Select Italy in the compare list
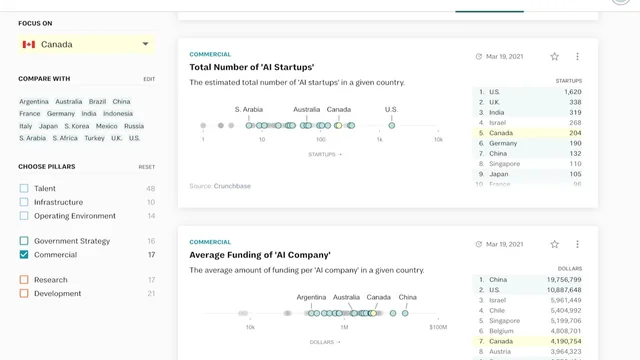This screenshot has width=640, height=360. 25,126
